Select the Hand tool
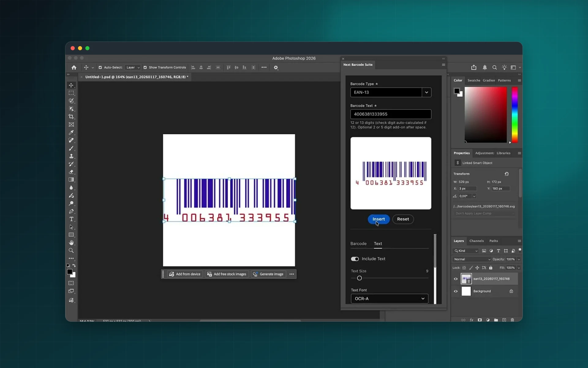 pos(71,243)
